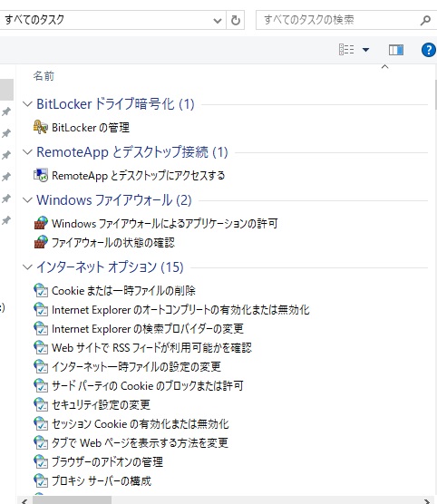Select ブラウザーのアドオンの管理
Viewport: 437px width, 504px height.
107,461
